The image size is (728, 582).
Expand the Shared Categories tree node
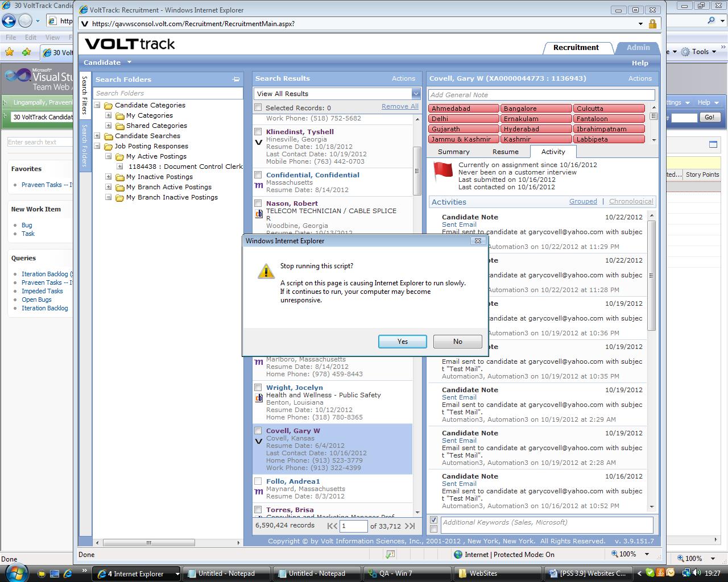click(x=109, y=126)
